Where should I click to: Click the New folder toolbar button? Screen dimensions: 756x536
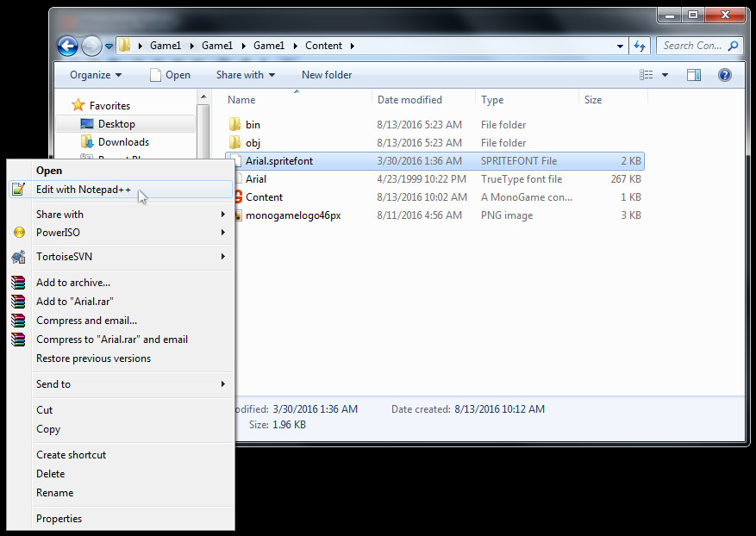tap(327, 75)
